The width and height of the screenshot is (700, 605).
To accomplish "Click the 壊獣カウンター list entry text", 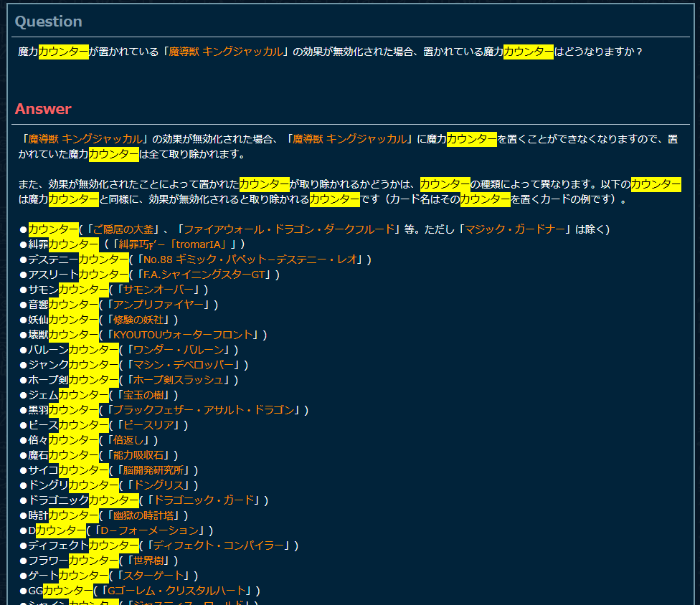I will (63, 335).
